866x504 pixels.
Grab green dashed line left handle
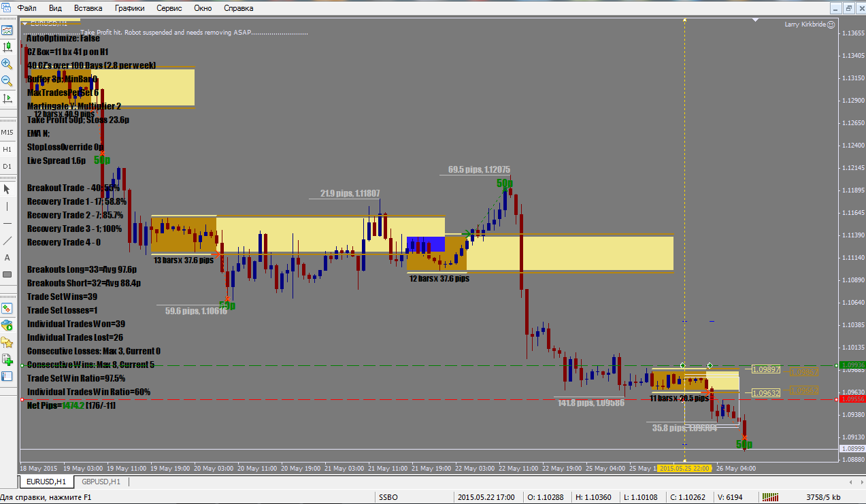(x=22, y=366)
